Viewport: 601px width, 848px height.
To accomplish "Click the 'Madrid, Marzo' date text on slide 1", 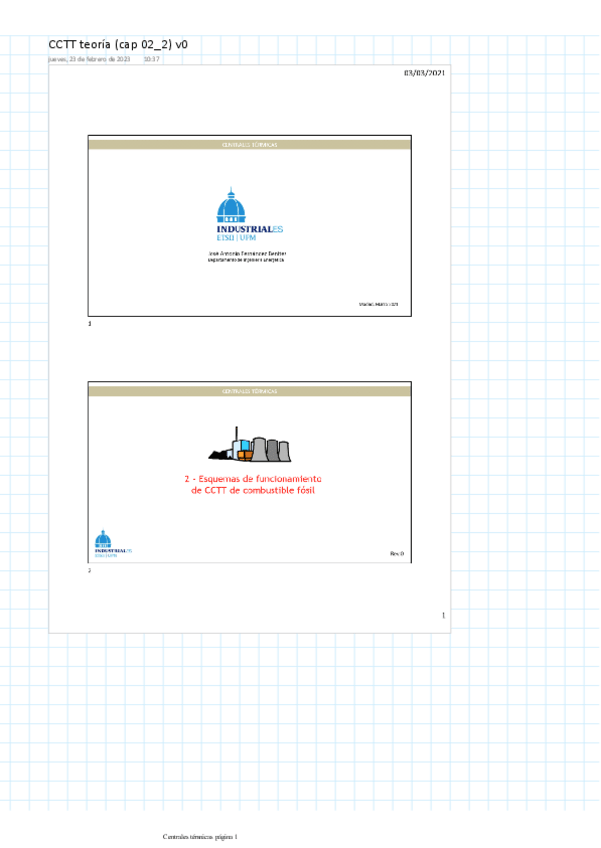I will pyautogui.click(x=378, y=304).
